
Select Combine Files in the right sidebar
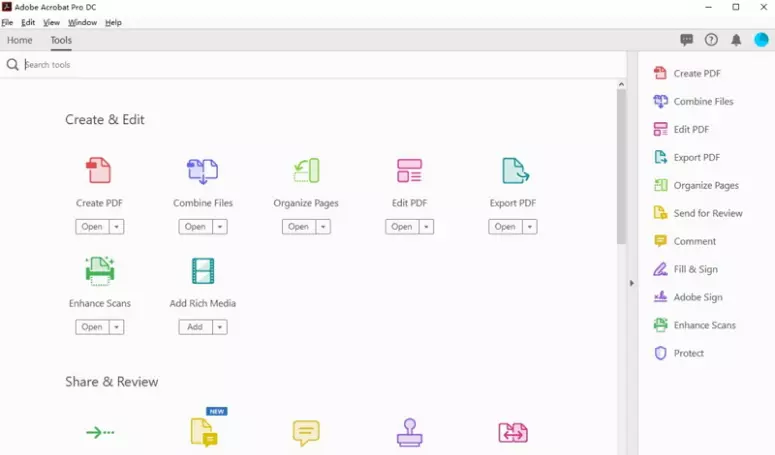[693, 101]
